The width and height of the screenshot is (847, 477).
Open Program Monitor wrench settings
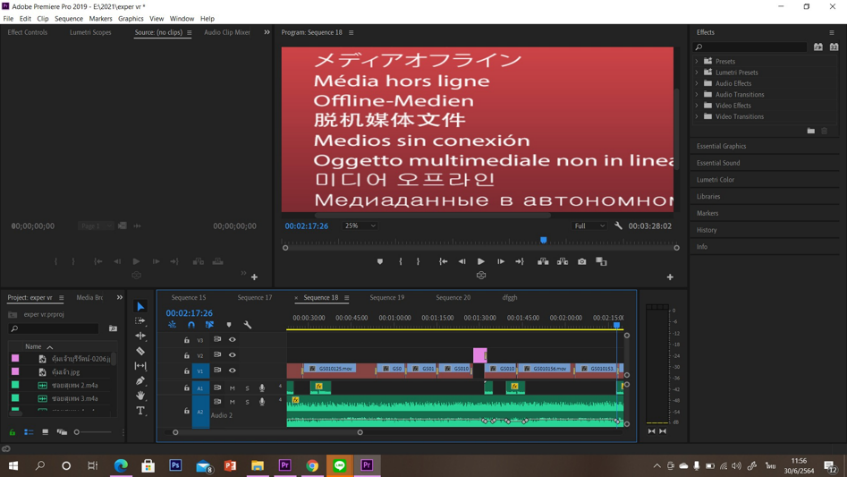pyautogui.click(x=619, y=226)
